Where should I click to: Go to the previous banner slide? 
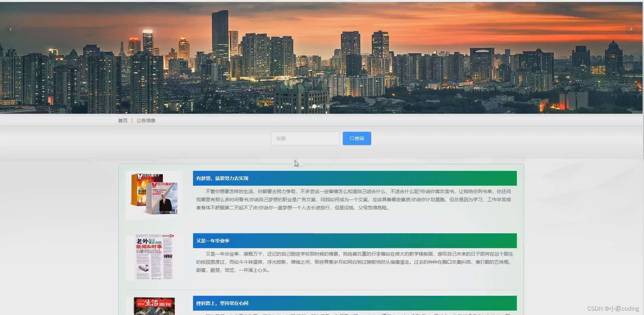point(11,29)
